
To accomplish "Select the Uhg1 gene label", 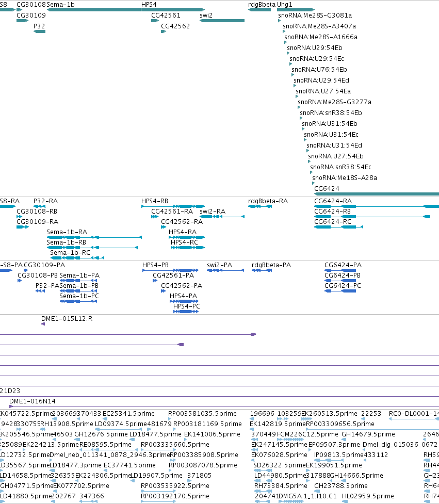I will [285, 5].
